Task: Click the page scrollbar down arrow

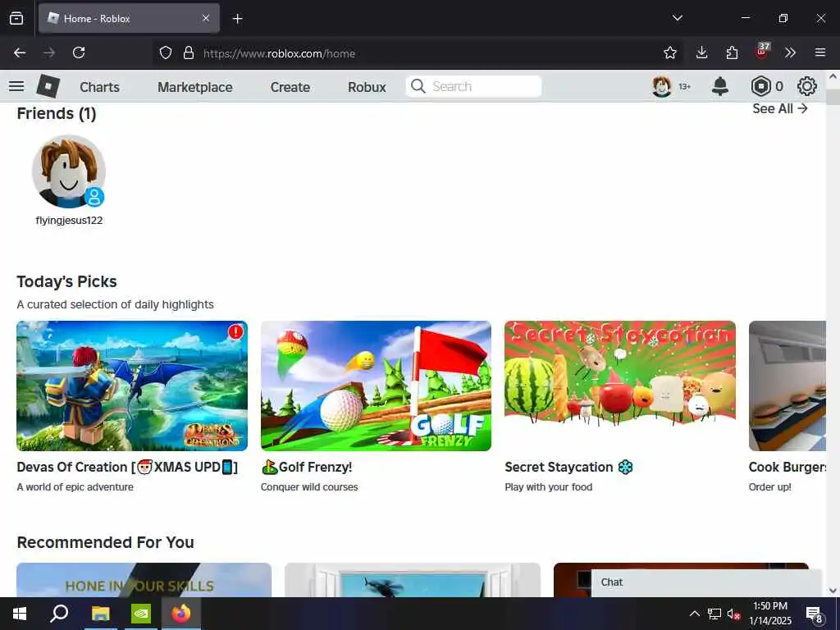Action: pos(833,591)
